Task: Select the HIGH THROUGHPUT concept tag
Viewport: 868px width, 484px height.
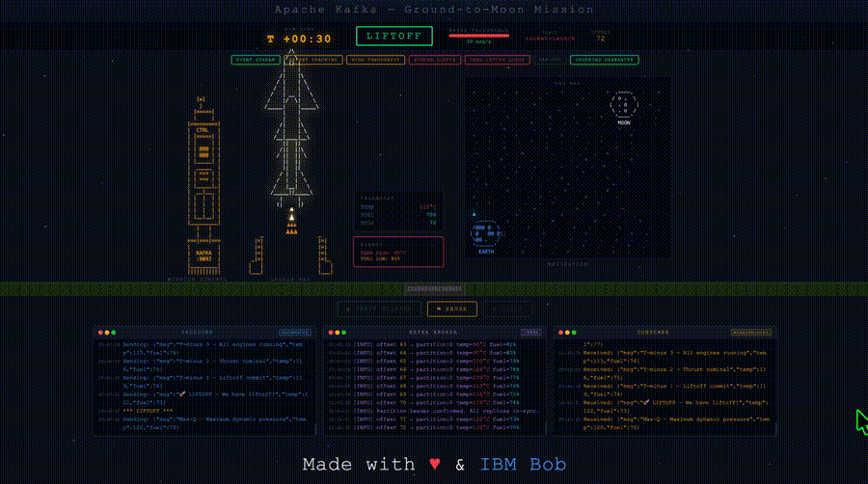Action: tap(376, 60)
